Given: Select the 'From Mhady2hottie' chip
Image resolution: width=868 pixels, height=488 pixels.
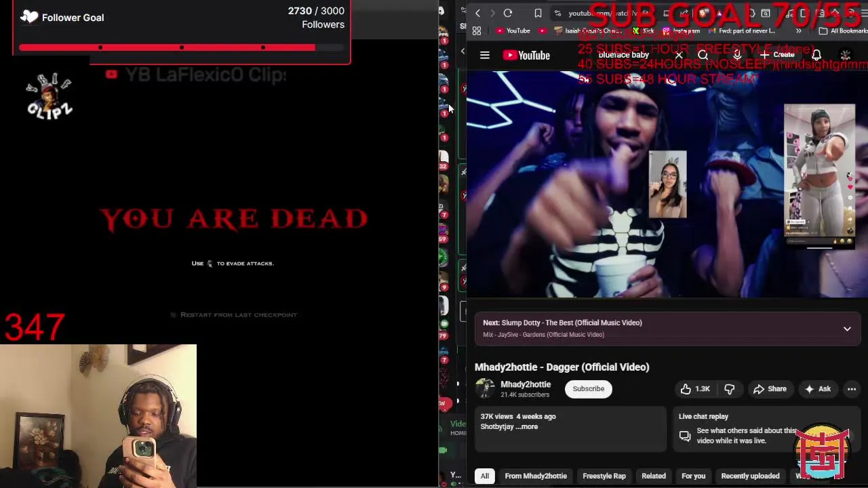Looking at the screenshot, I should point(536,476).
